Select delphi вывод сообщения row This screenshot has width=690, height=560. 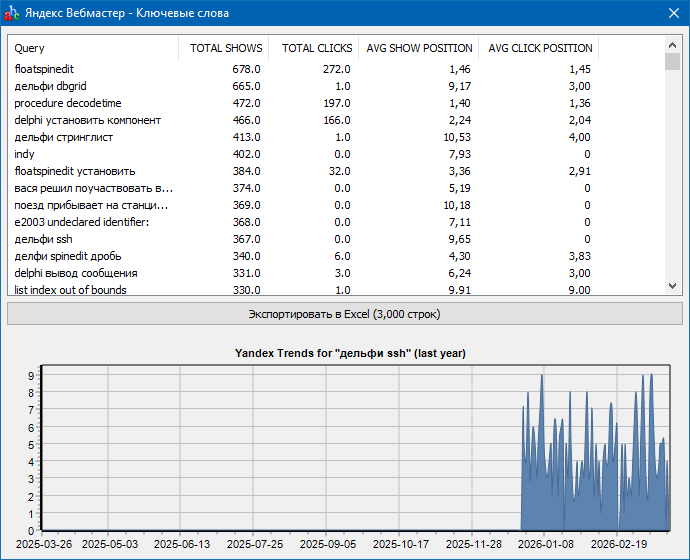[76, 273]
